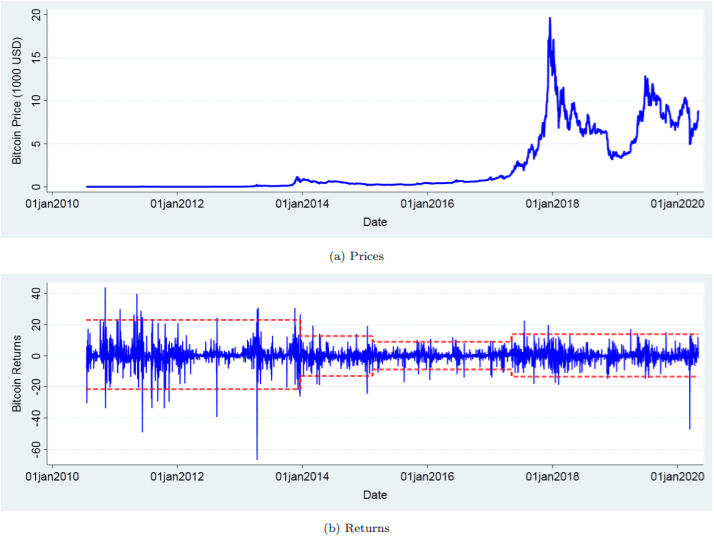Click the 40 y-axis label on Returns chart
Screen dimensions: 714x539
[35, 294]
